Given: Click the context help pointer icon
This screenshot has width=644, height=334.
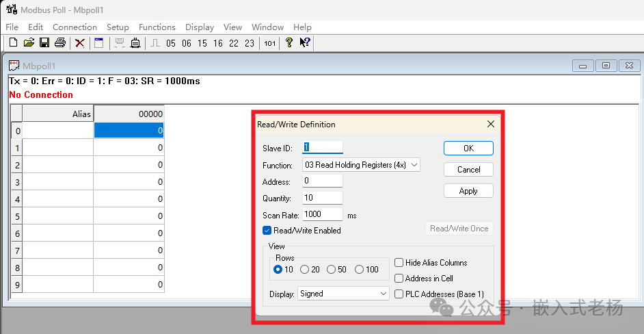Looking at the screenshot, I should pyautogui.click(x=304, y=43).
